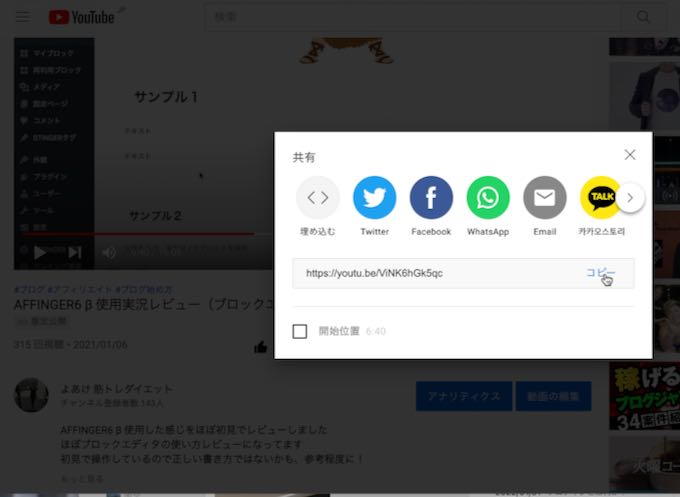The image size is (680, 497).
Task: Enable the 開始位置 start-time checkbox
Action: coord(300,331)
